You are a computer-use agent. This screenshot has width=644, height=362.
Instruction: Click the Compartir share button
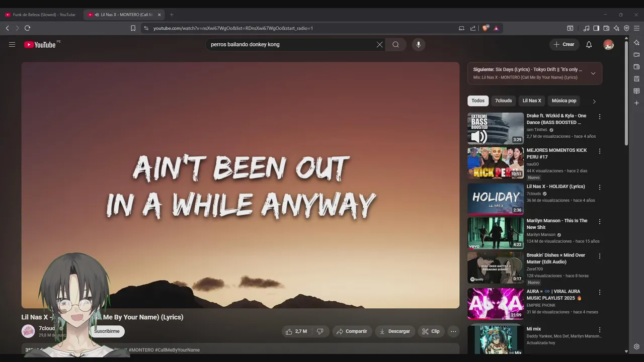(x=352, y=331)
